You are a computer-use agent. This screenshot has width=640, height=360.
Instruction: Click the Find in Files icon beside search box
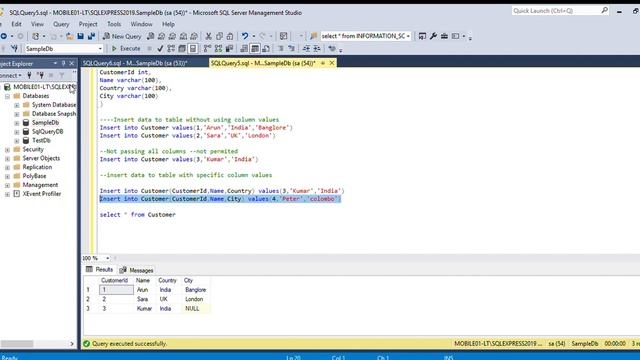[313, 36]
